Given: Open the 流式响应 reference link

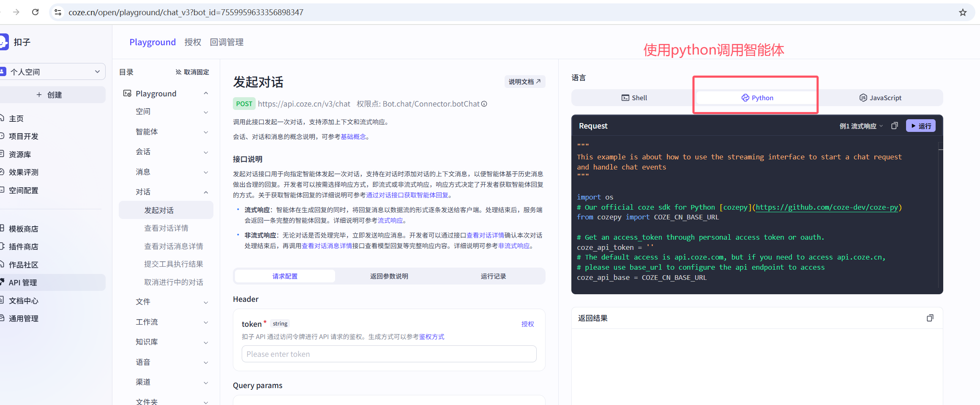Looking at the screenshot, I should pyautogui.click(x=390, y=221).
